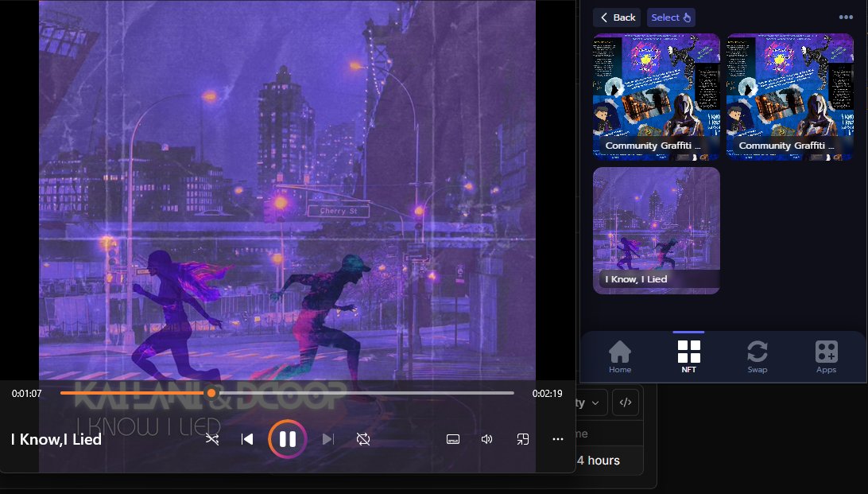The width and height of the screenshot is (868, 494).
Task: Click the track title I Know,I Lied
Action: coord(56,439)
